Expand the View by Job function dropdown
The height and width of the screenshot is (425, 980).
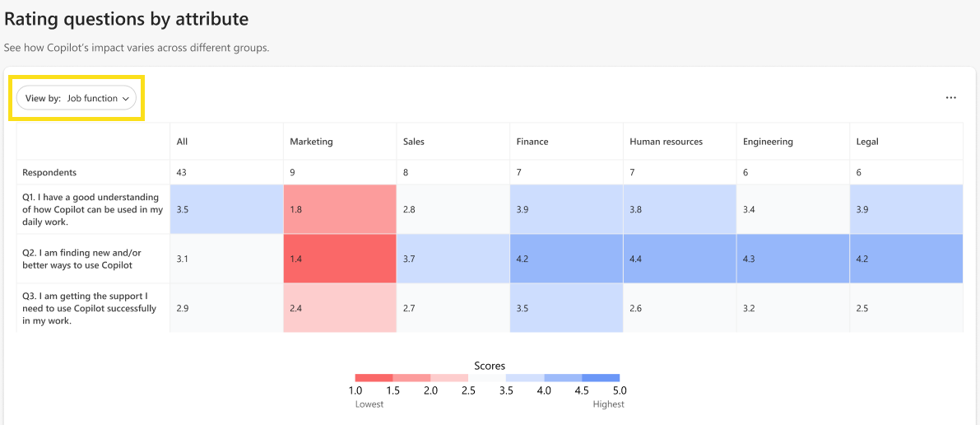tap(77, 98)
